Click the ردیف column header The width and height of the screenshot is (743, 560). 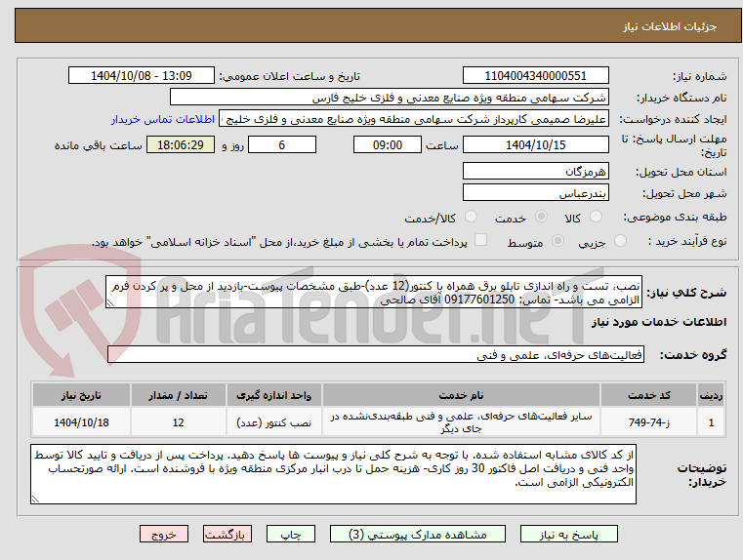point(711,395)
